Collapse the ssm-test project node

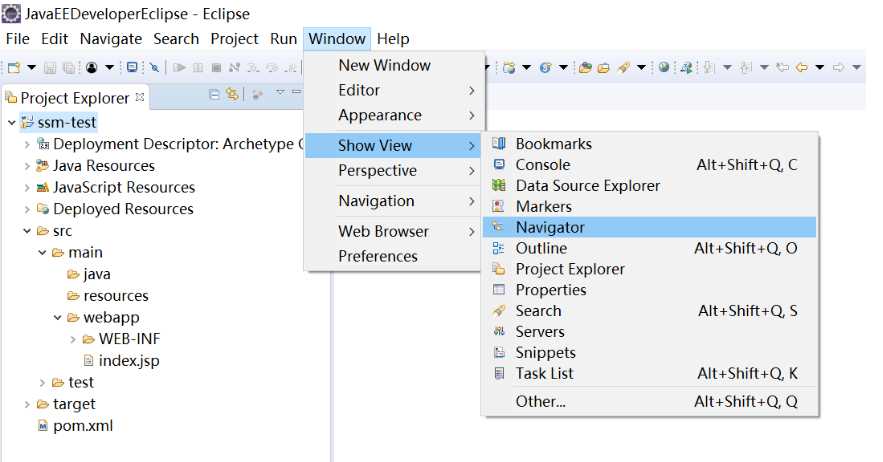click(12, 122)
